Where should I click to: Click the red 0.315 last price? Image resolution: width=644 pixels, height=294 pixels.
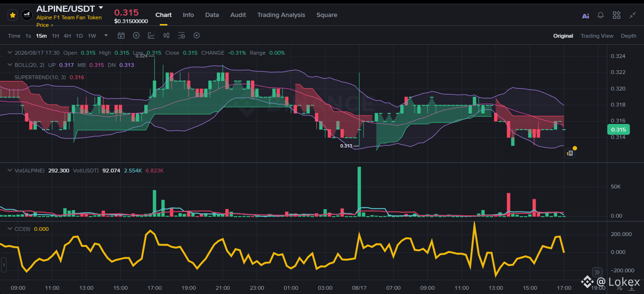(126, 12)
